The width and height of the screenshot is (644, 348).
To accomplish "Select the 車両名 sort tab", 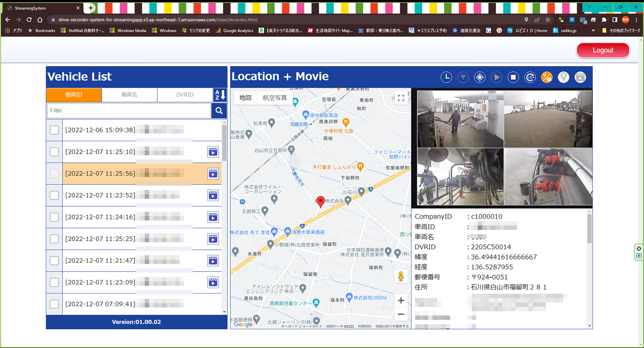I will pyautogui.click(x=129, y=95).
